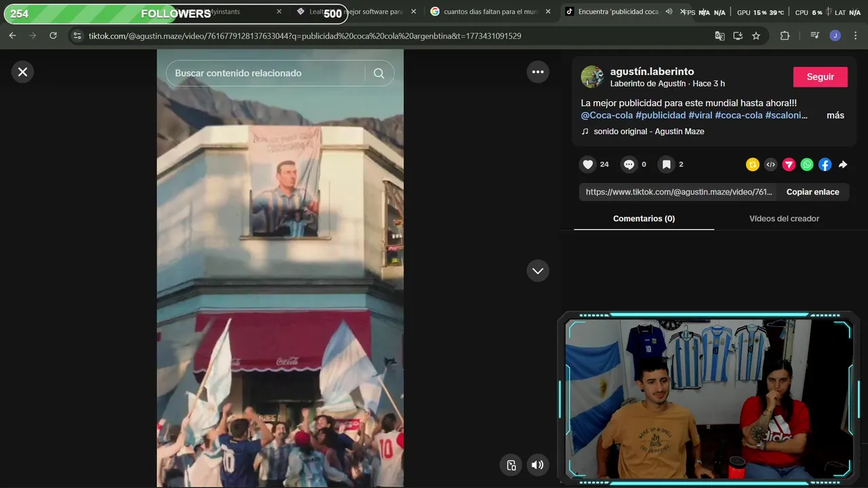This screenshot has width=868, height=488.
Task: View site information icon in address bar
Action: 77,36
